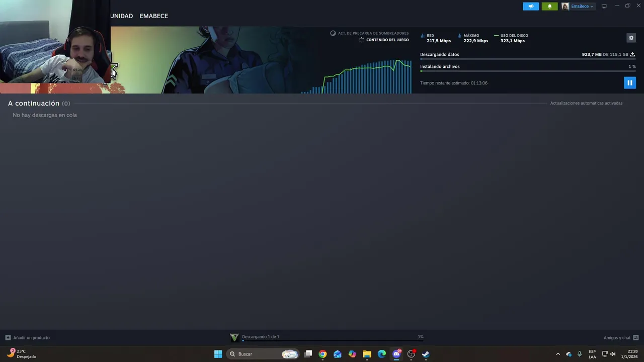Click the estimated time remaining text
The width and height of the screenshot is (644, 362).
tap(454, 83)
